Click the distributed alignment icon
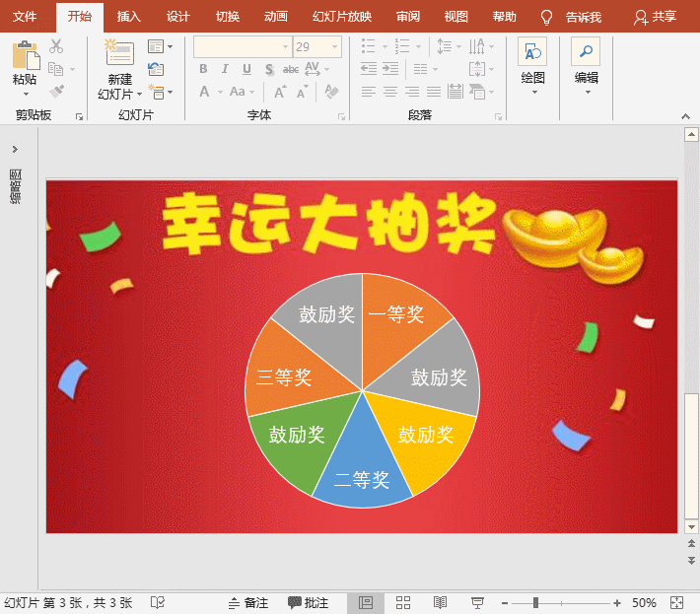This screenshot has width=700, height=614. [455, 92]
